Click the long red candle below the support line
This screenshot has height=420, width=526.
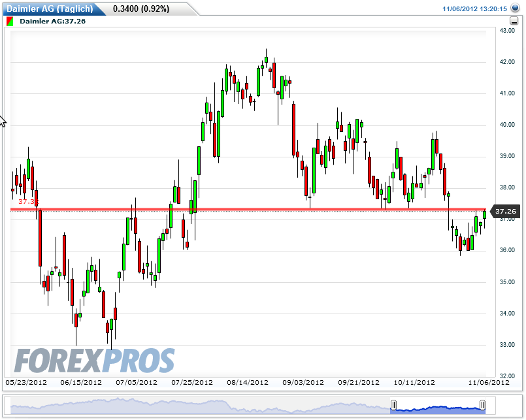point(39,238)
